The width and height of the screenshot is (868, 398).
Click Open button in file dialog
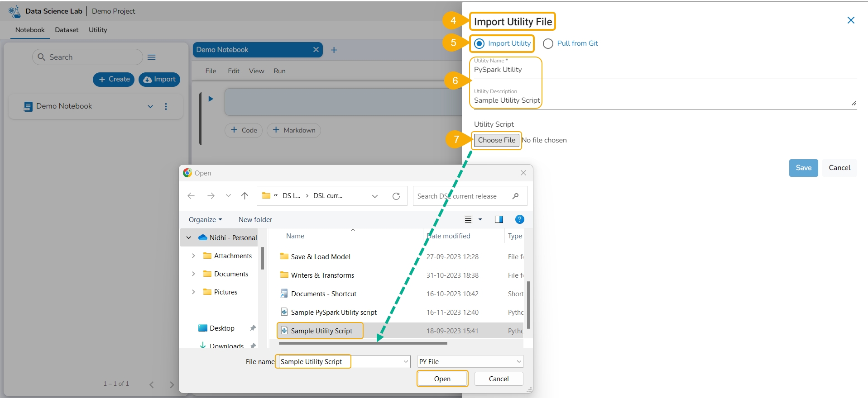click(x=442, y=379)
